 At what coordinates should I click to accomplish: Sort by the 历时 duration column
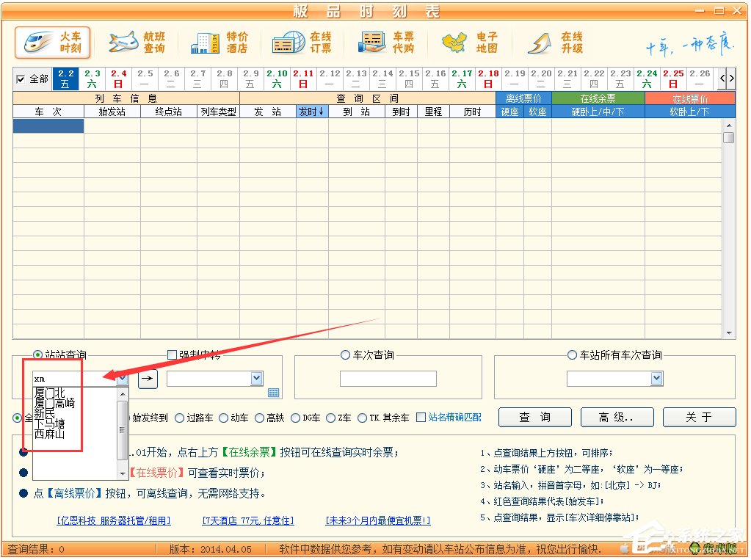[x=472, y=112]
